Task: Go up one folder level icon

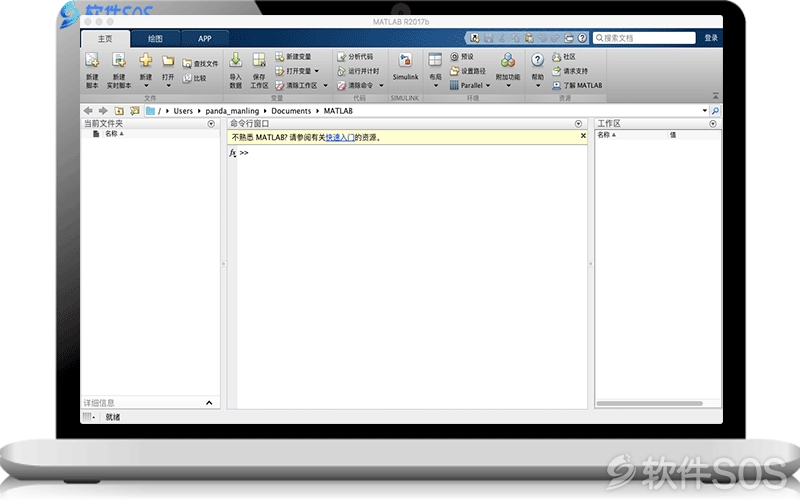Action: (119, 111)
